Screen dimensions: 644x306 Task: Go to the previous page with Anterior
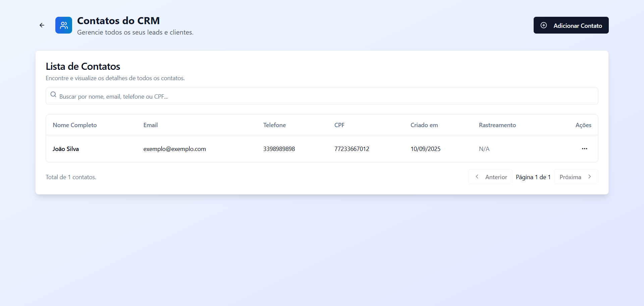point(490,177)
